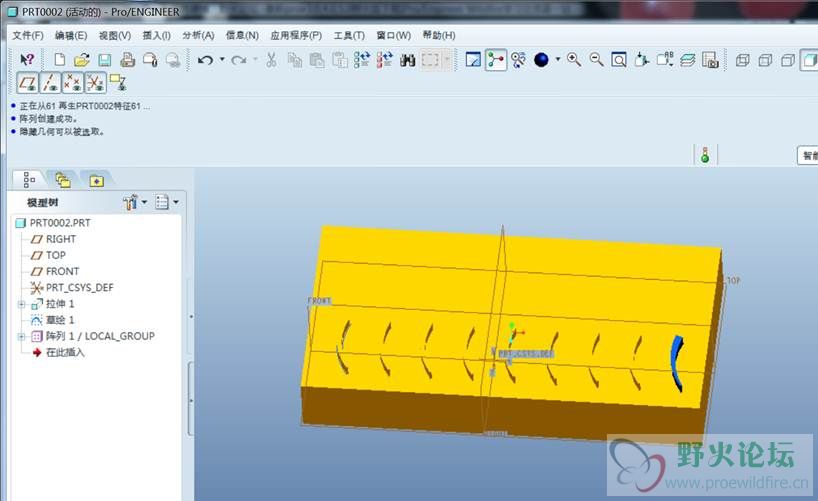Select the RIGHT datum plane in tree
818x501 pixels.
(54, 239)
